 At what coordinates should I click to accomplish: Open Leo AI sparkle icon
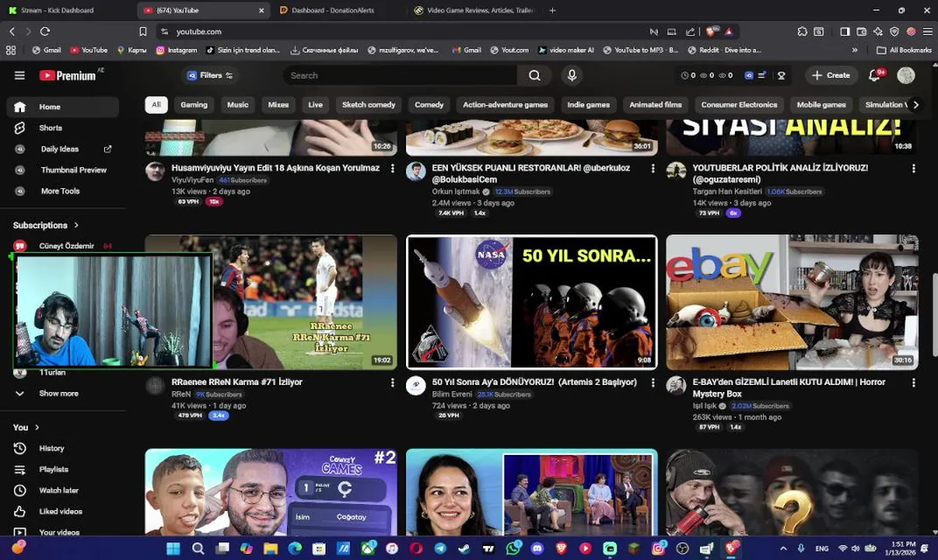878,32
